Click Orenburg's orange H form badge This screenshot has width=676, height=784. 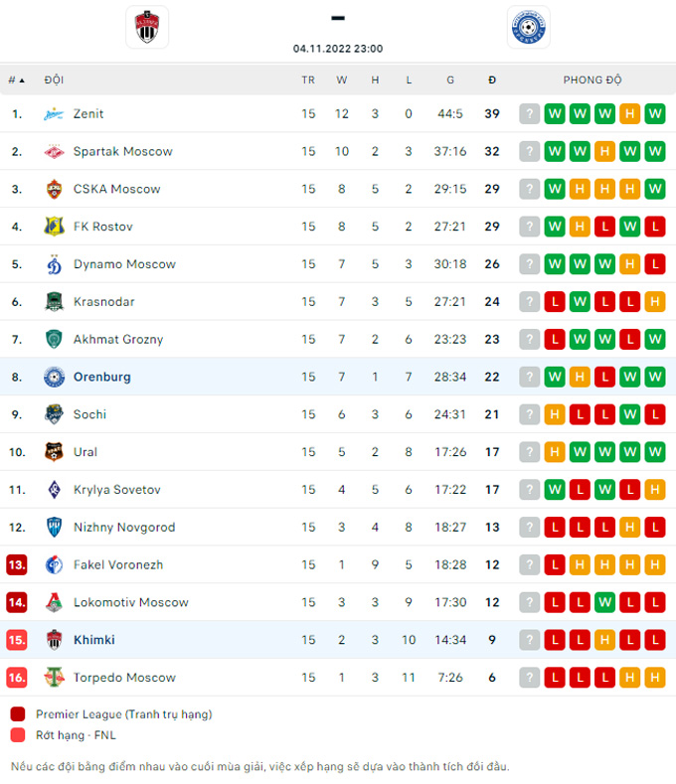tap(580, 377)
